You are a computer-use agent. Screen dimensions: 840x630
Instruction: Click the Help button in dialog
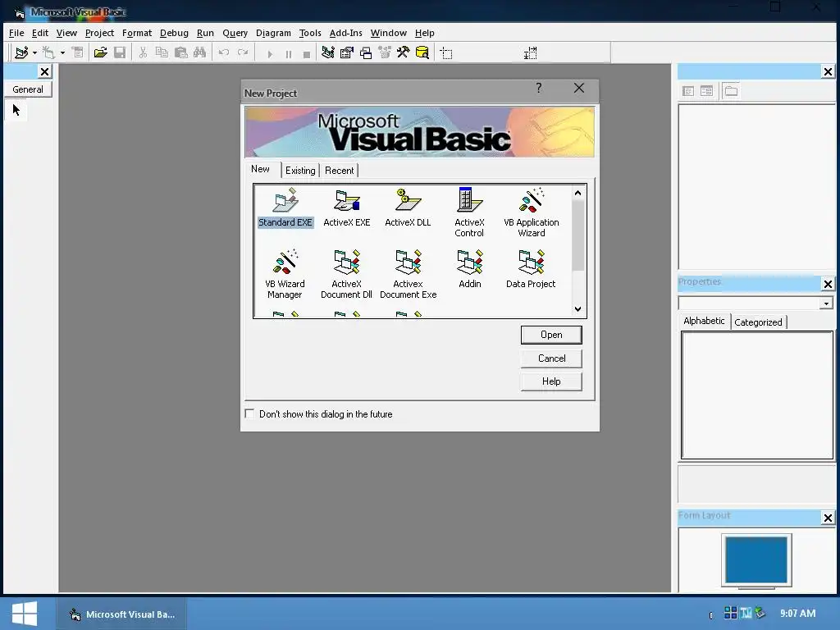point(551,381)
